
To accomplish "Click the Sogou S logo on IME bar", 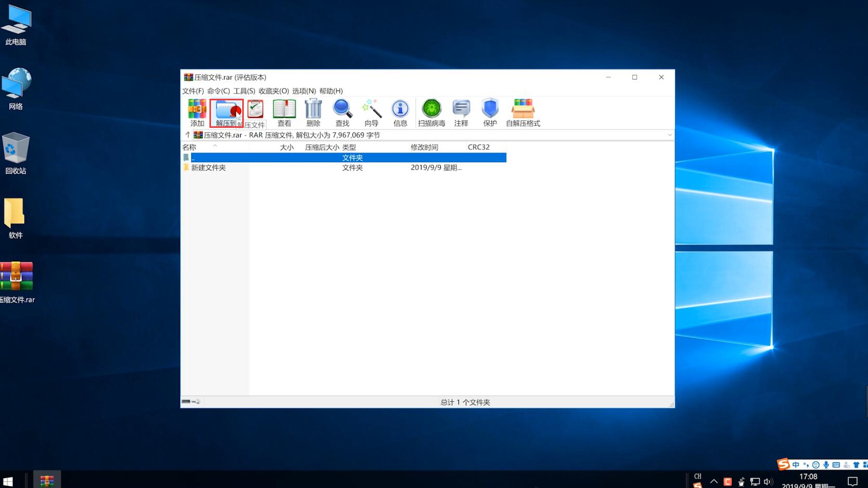I will [x=783, y=464].
